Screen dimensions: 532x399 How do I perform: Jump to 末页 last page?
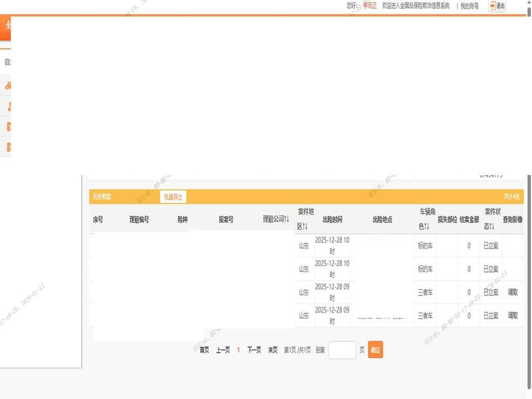(273, 350)
